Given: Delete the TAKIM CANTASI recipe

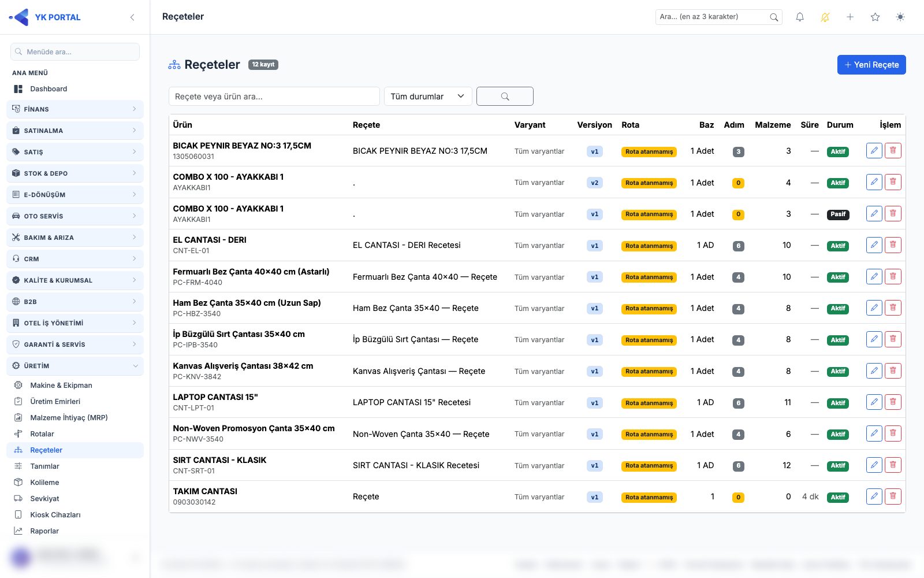Looking at the screenshot, I should 893,497.
